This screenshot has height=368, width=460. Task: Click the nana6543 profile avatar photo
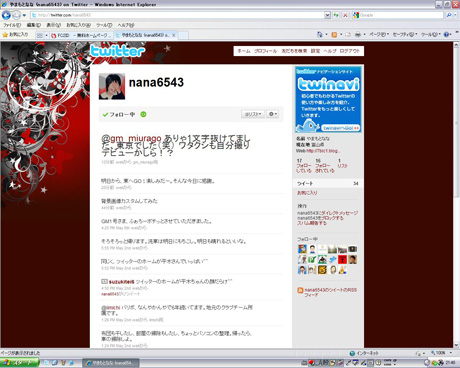112,87
